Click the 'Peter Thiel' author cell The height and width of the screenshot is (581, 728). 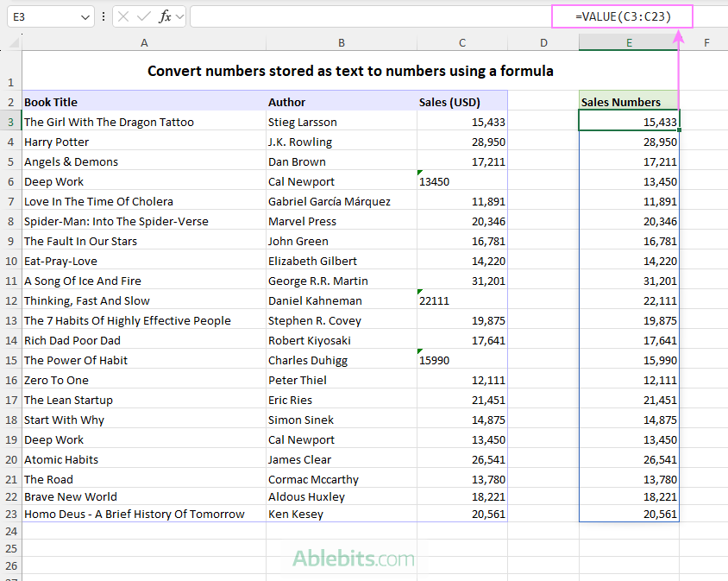click(342, 380)
